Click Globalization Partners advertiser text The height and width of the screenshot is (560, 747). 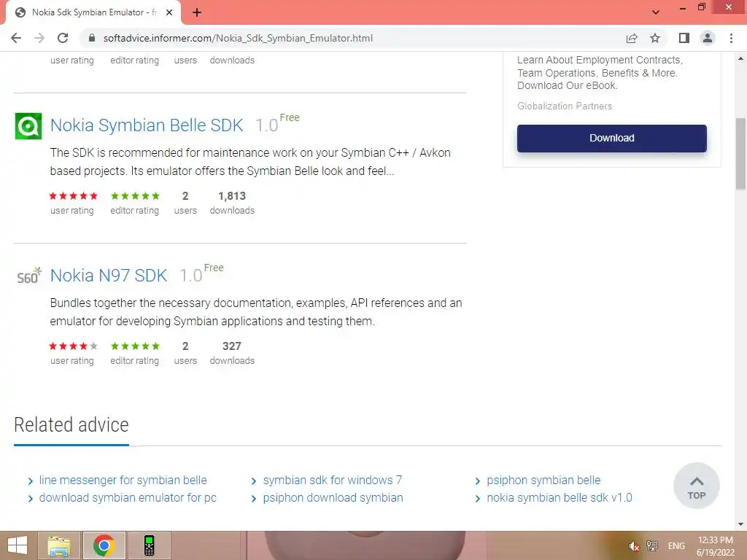coord(565,106)
